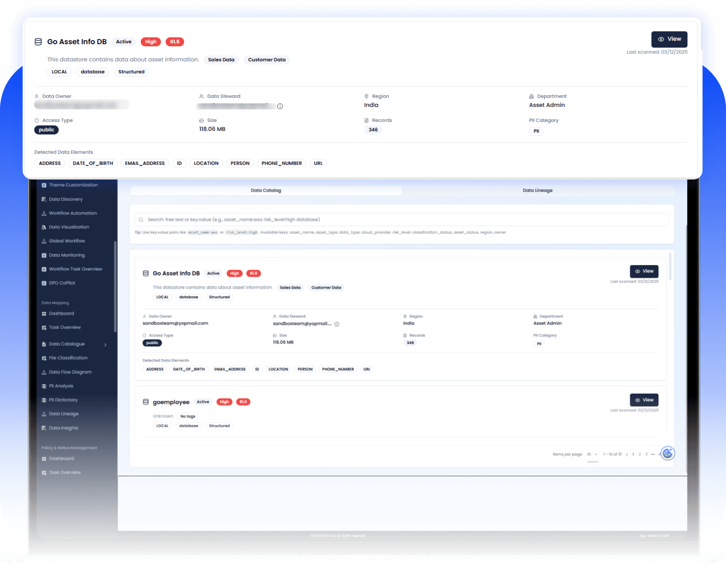Click the pagination ellipsis for more pages

653,454
